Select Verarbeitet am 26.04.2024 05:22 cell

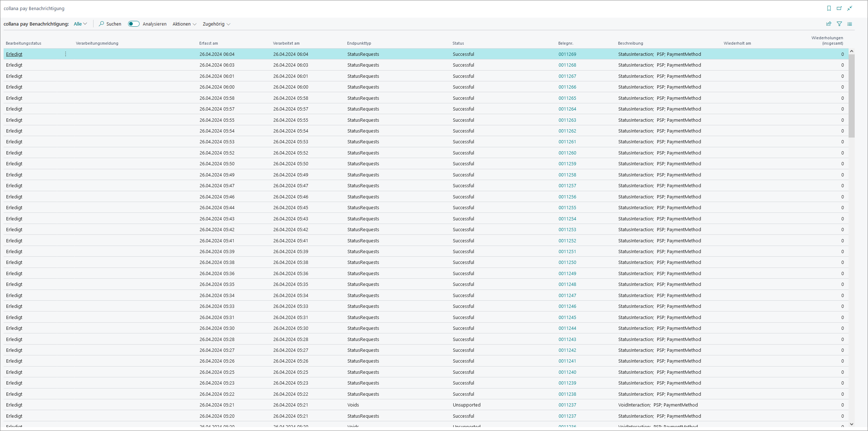click(x=291, y=394)
